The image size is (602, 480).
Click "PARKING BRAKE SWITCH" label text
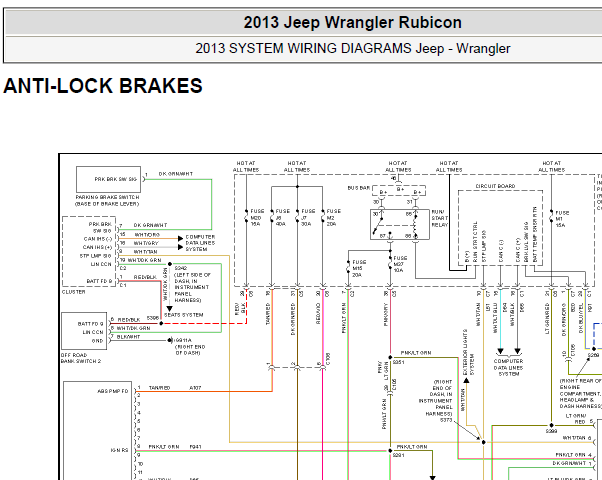click(x=108, y=197)
